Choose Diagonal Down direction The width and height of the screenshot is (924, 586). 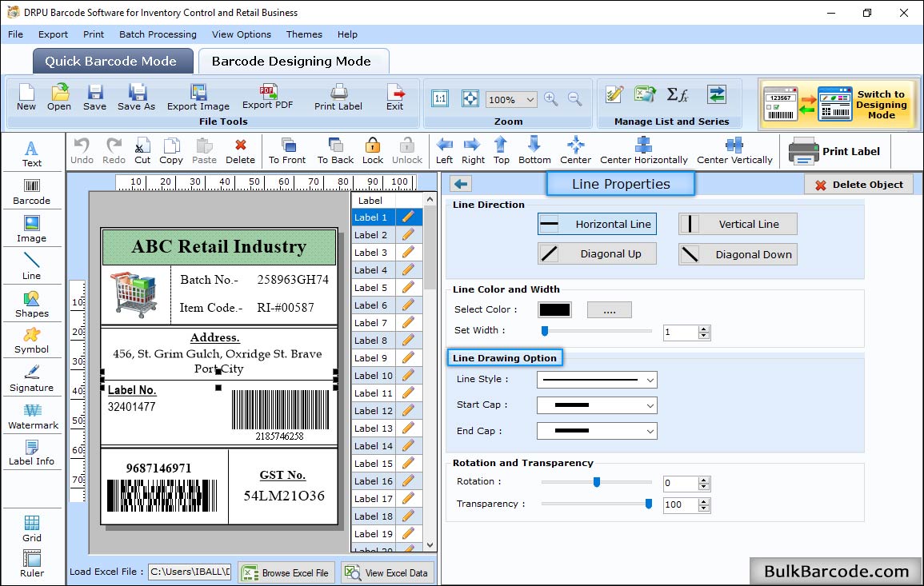coord(738,254)
